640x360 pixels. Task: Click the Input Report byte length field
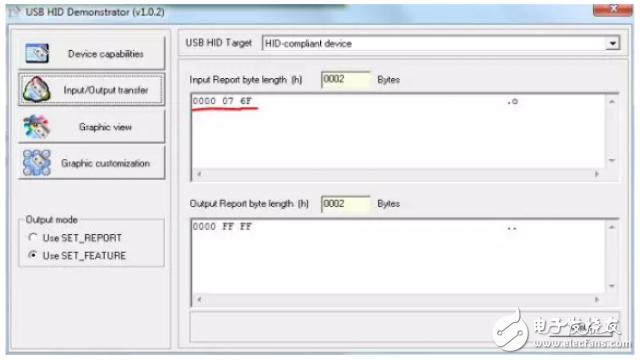[346, 79]
